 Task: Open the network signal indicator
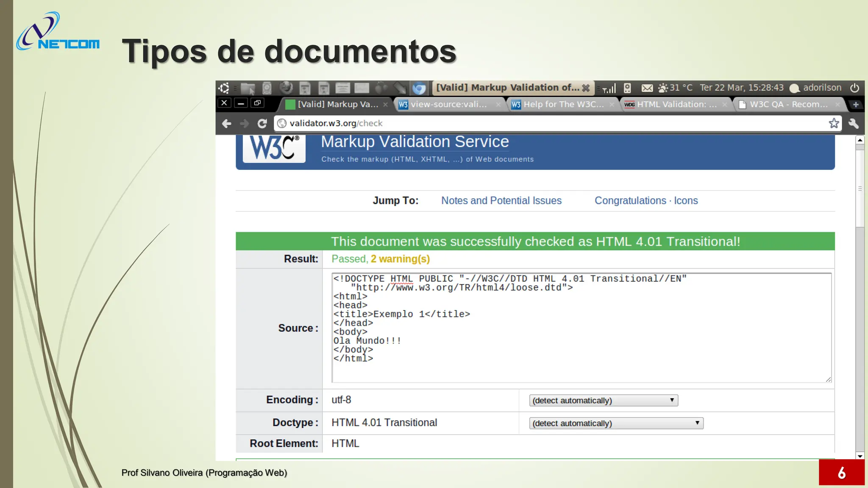tap(609, 88)
